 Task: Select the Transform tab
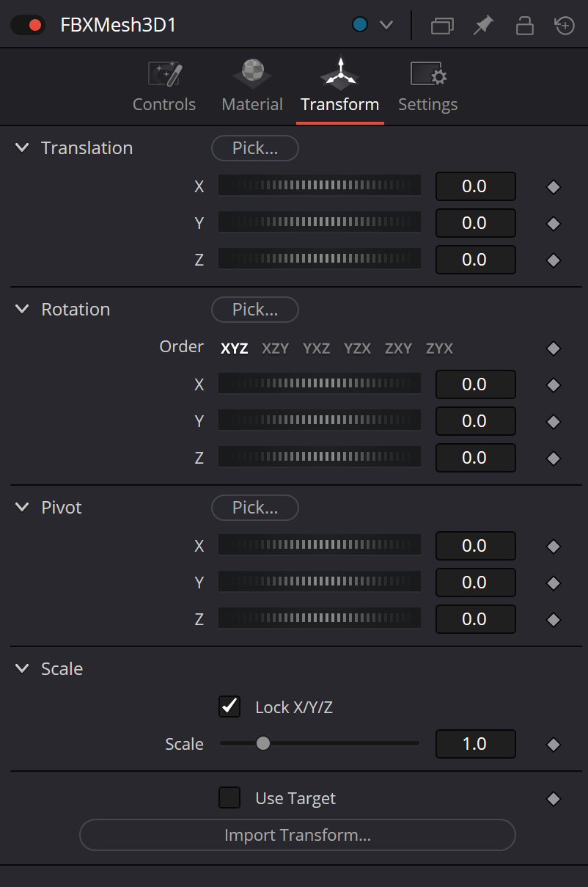[x=340, y=87]
